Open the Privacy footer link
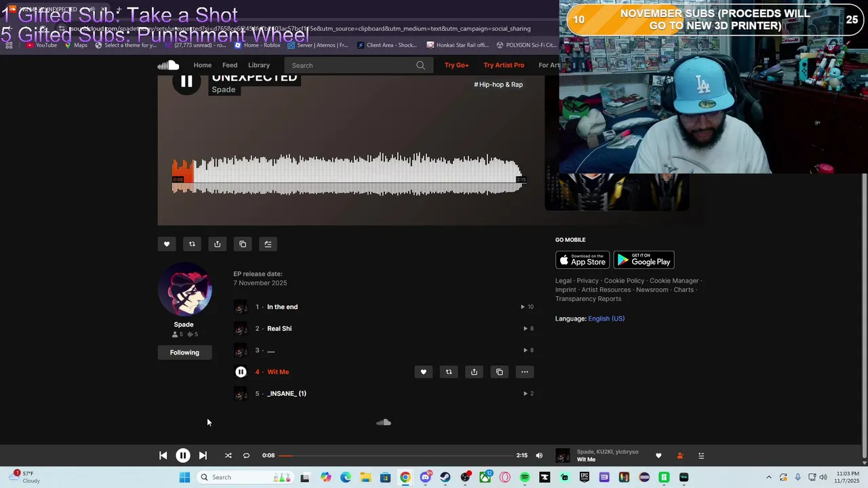The height and width of the screenshot is (488, 868). coord(588,281)
